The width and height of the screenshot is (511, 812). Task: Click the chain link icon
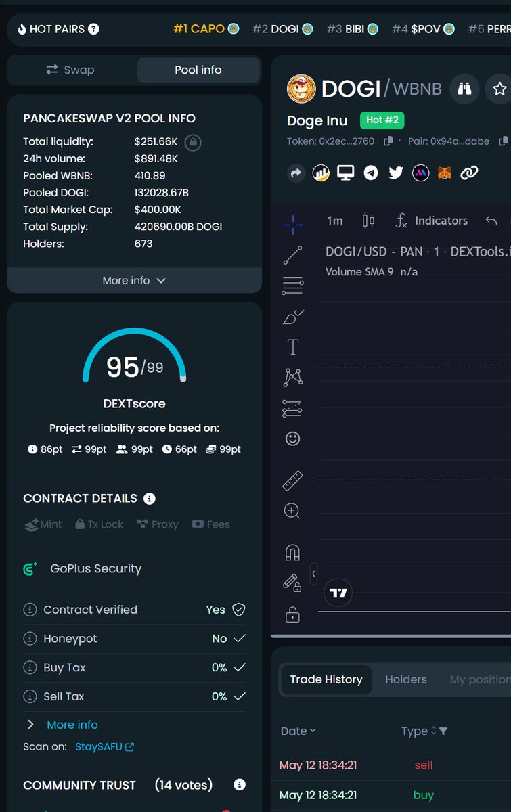pos(469,173)
